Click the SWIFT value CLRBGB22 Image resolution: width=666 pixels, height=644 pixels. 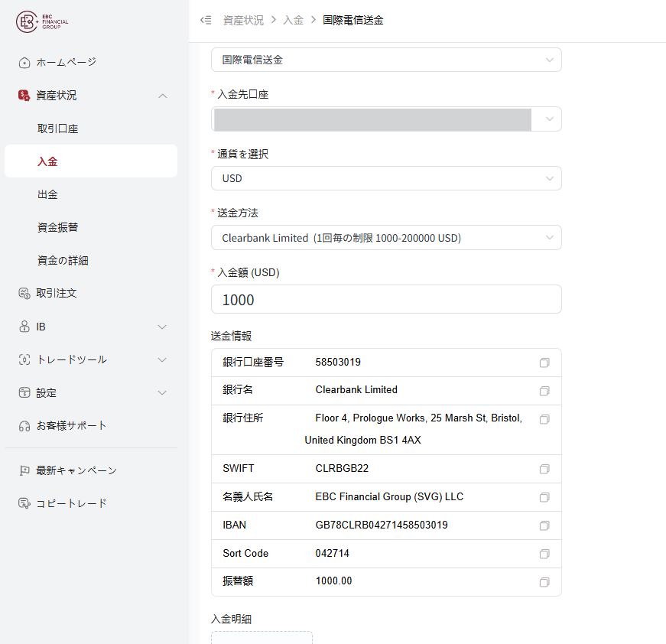point(342,468)
